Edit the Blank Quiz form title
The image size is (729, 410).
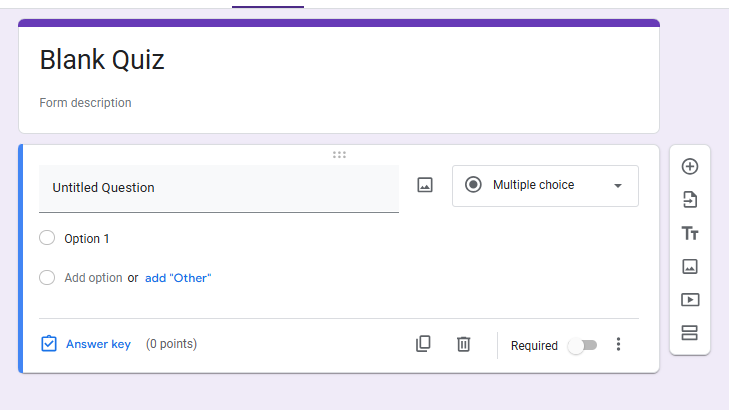coord(102,60)
